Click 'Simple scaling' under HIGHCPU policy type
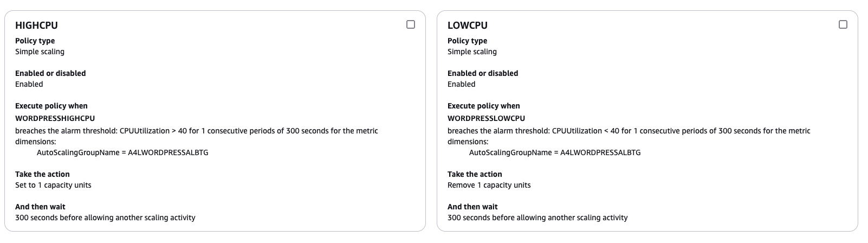The width and height of the screenshot is (868, 243). tap(40, 52)
